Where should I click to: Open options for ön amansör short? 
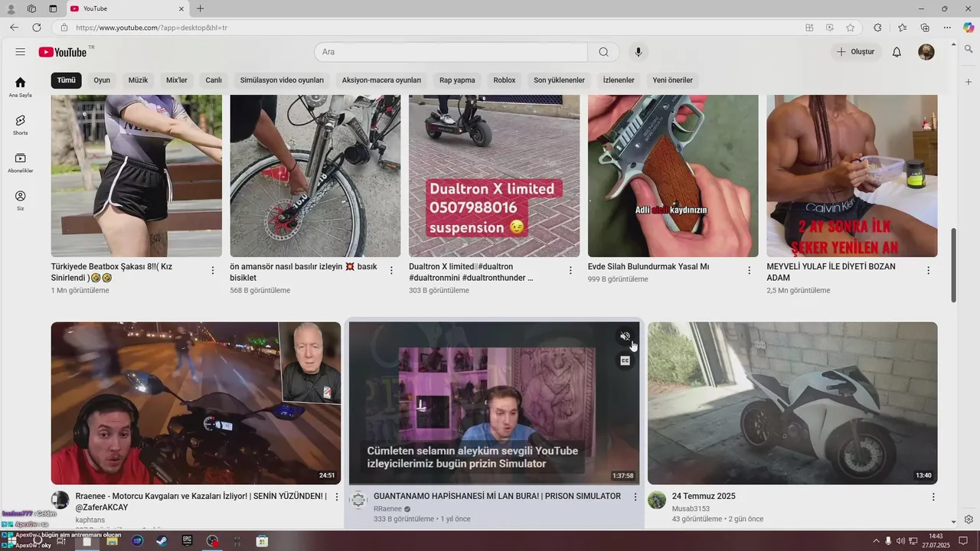(x=391, y=270)
